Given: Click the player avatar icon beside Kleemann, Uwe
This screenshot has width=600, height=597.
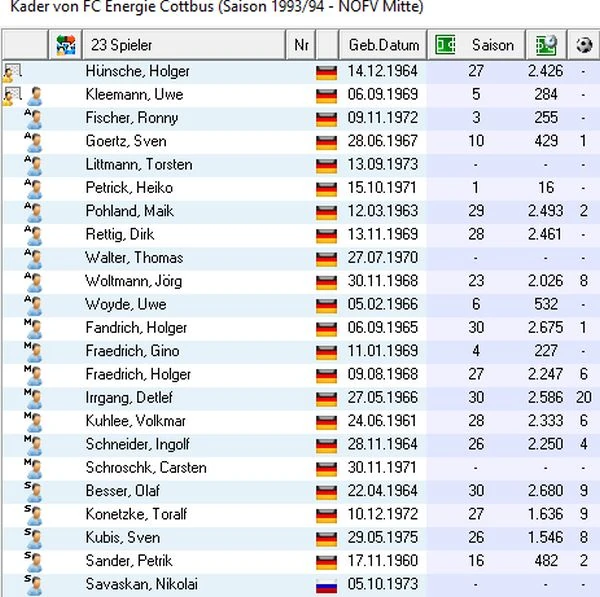Looking at the screenshot, I should pos(34,96).
